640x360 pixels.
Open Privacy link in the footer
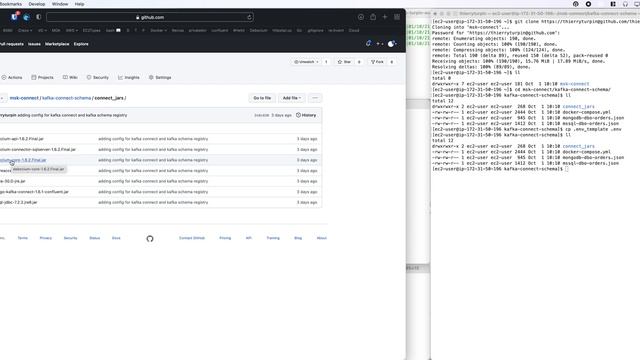pyautogui.click(x=46, y=238)
